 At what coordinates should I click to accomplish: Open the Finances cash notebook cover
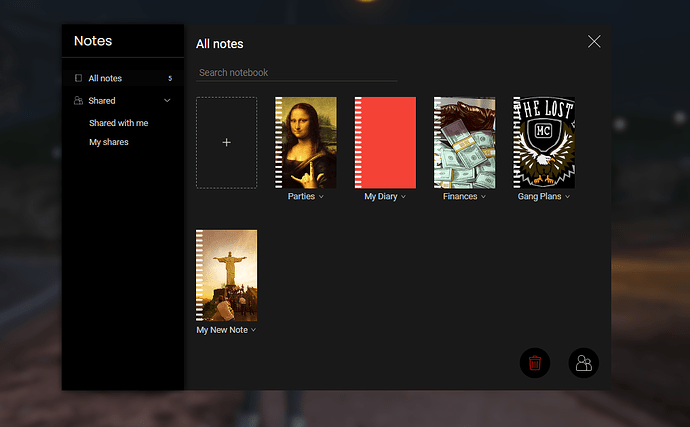[x=464, y=143]
